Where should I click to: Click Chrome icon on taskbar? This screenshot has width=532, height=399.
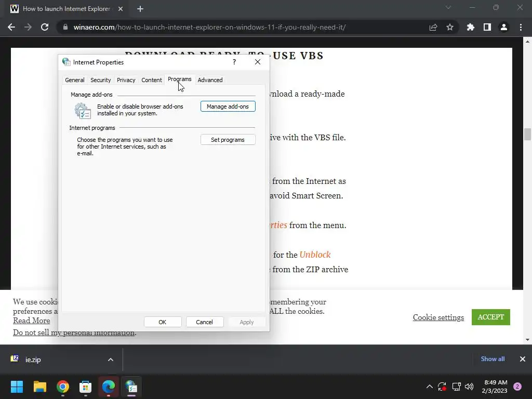[63, 387]
